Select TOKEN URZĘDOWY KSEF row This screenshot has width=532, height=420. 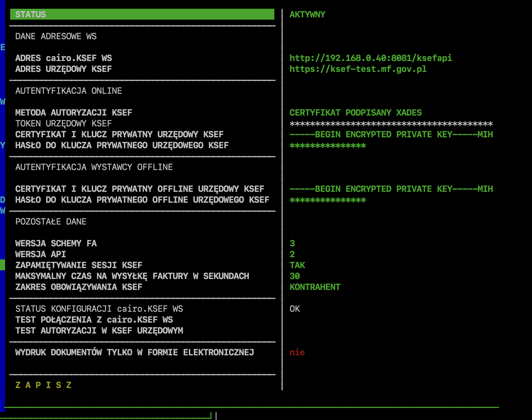point(64,124)
